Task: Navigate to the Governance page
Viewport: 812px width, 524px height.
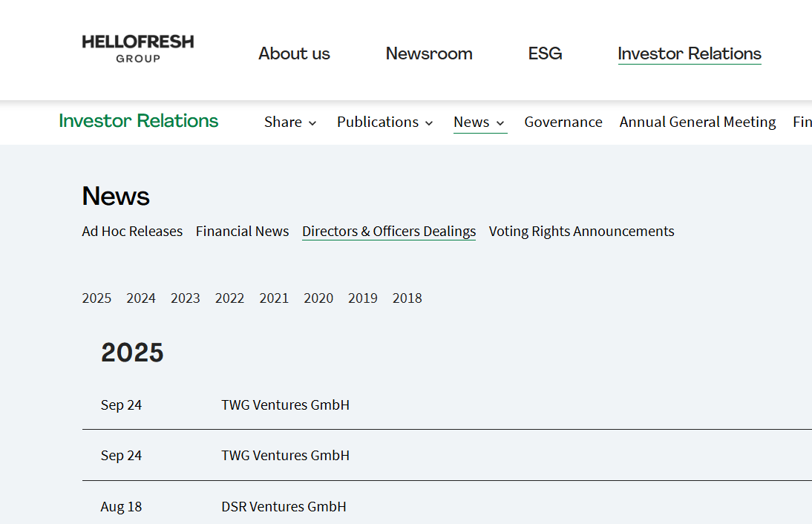Action: click(x=563, y=122)
